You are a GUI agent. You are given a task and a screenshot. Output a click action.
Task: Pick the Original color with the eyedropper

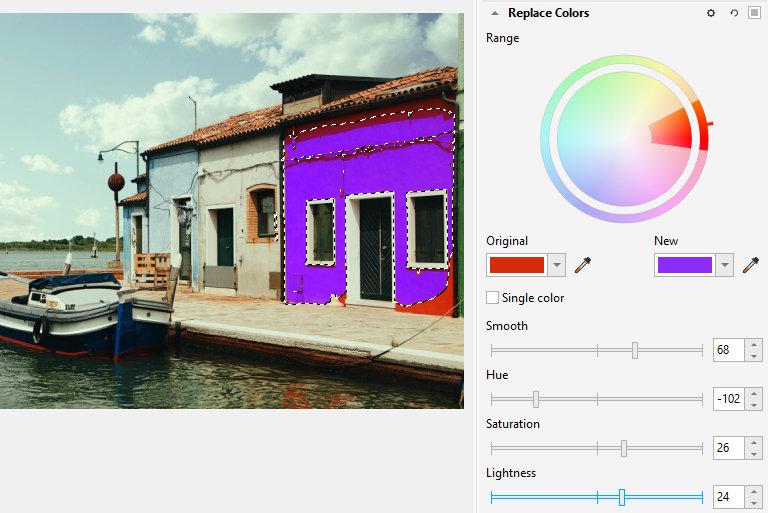click(583, 265)
